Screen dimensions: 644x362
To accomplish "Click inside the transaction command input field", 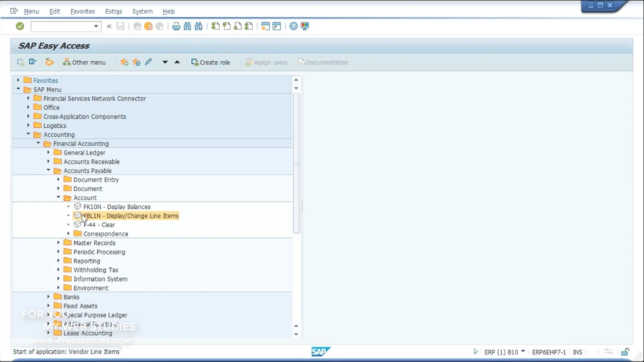I will click(x=62, y=26).
